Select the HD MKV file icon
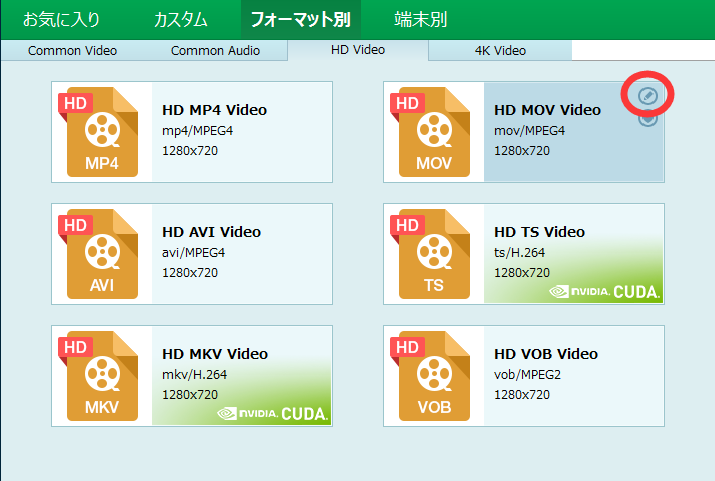The width and height of the screenshot is (715, 481). click(98, 376)
